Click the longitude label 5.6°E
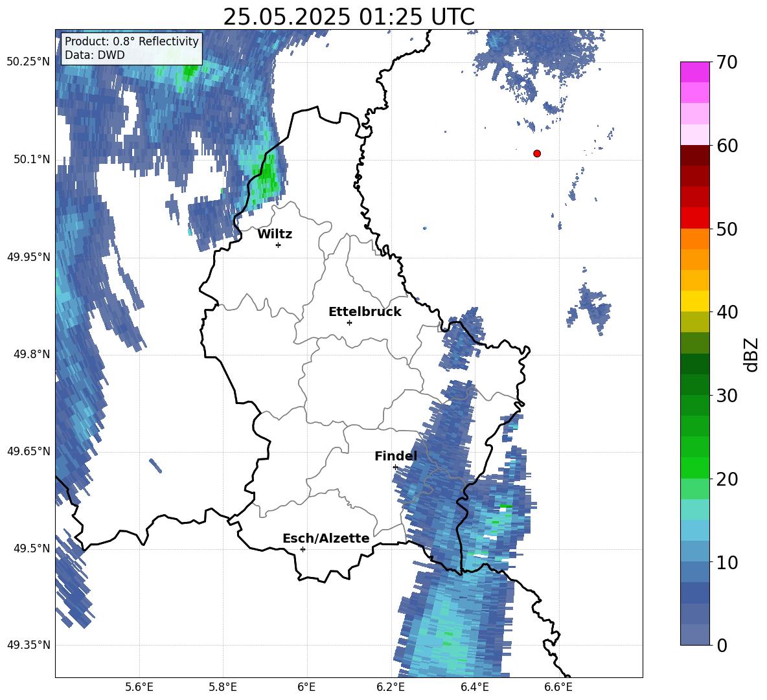 139,687
